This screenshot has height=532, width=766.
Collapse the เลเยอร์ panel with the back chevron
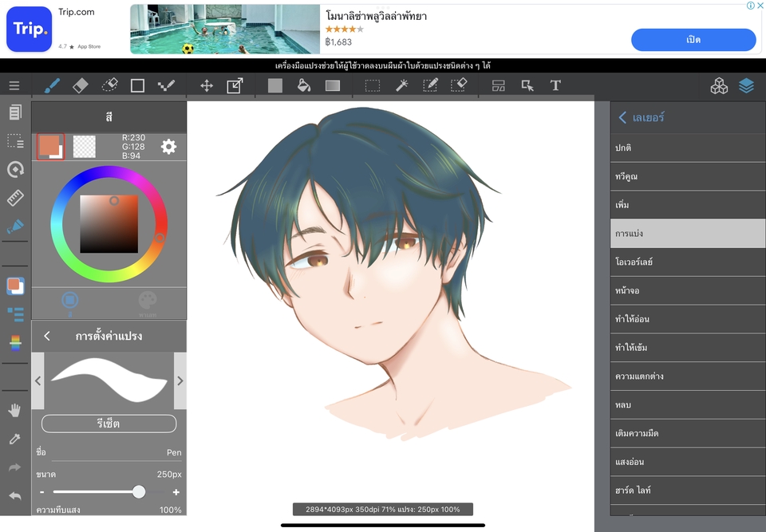point(623,117)
